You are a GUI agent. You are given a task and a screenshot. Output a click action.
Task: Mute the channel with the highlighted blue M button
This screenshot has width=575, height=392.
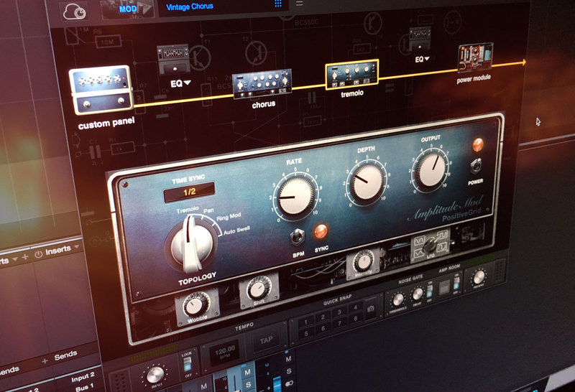pos(247,372)
